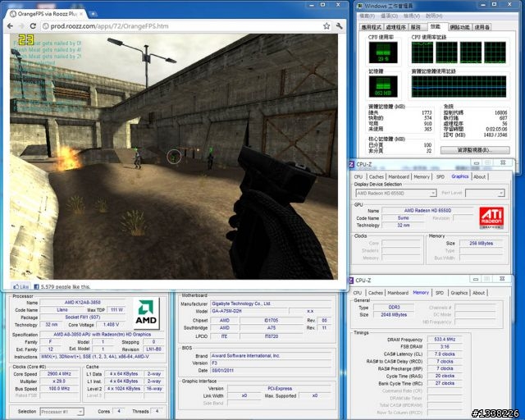Click 'Gigabyte Technology Co., Ltd.' manufacturer field

pyautogui.click(x=271, y=304)
